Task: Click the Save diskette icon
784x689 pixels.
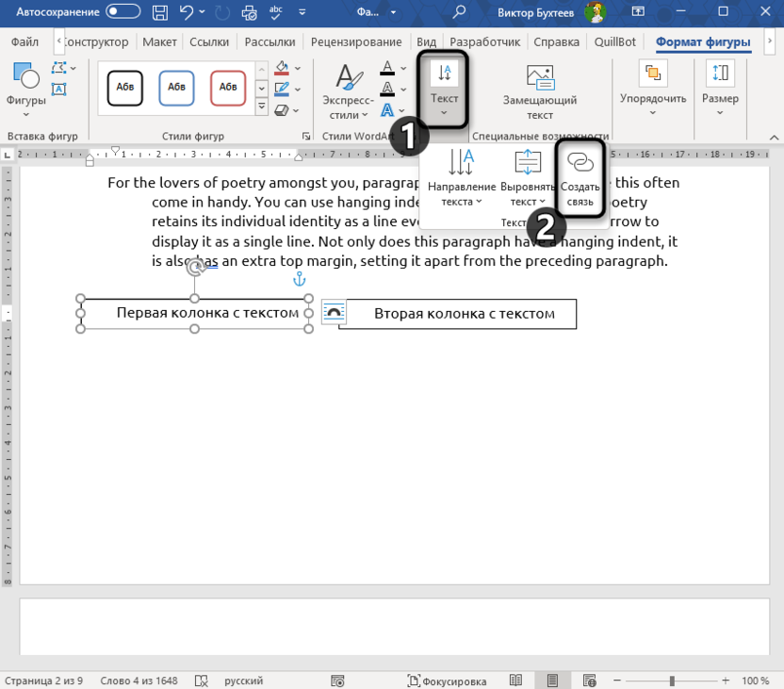Action: pos(161,12)
